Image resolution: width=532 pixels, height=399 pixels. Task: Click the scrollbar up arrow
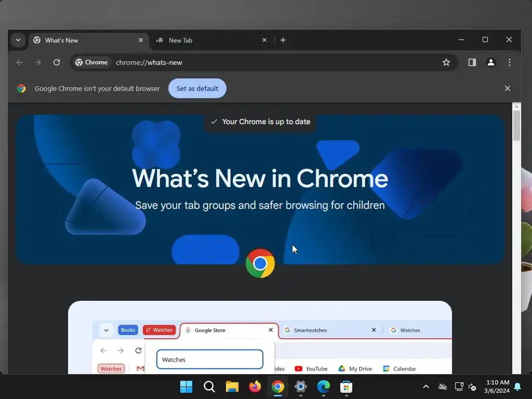[516, 106]
